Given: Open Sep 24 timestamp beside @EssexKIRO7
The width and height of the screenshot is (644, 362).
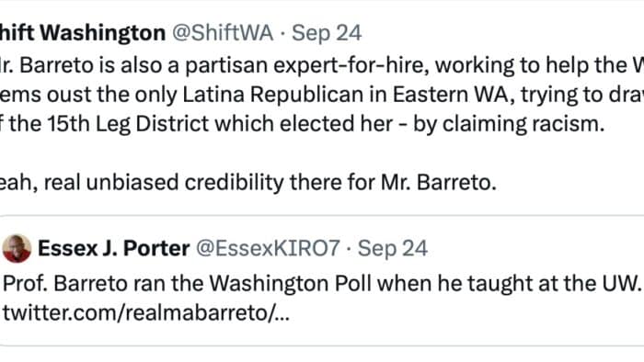Looking at the screenshot, I should point(393,248).
